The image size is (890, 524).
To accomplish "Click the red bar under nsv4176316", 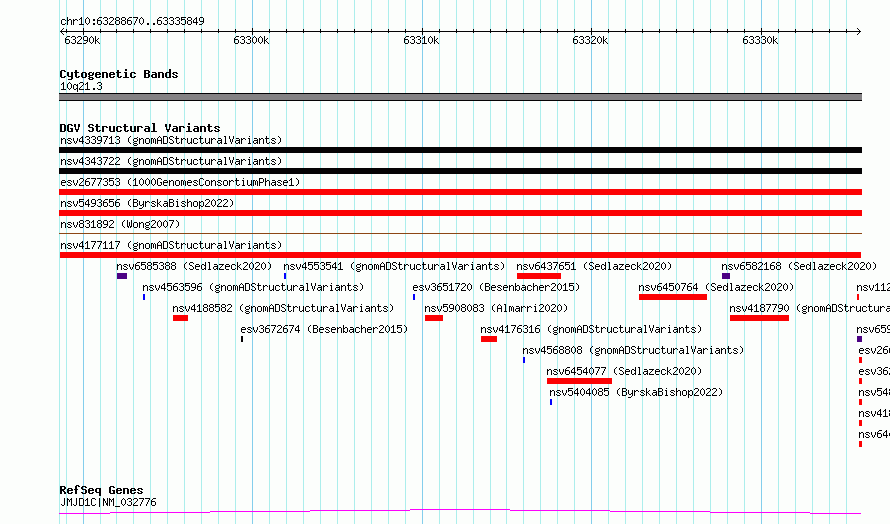I will (x=489, y=339).
